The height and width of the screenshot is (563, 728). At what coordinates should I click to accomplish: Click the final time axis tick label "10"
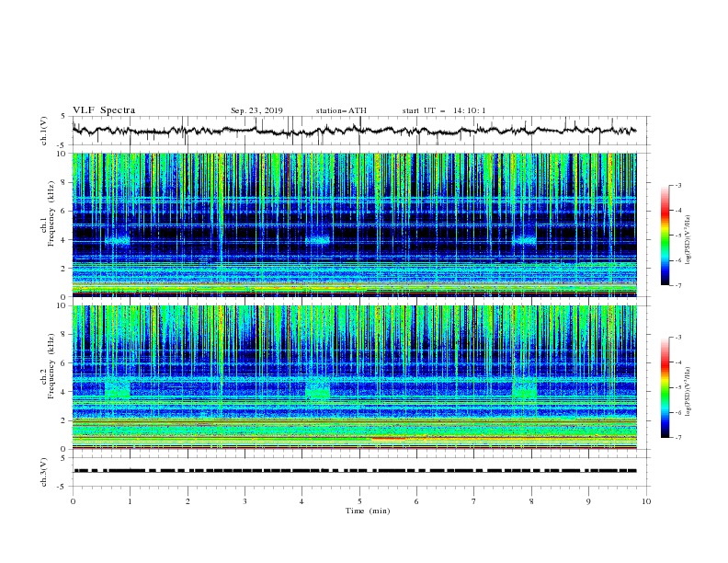tap(646, 501)
